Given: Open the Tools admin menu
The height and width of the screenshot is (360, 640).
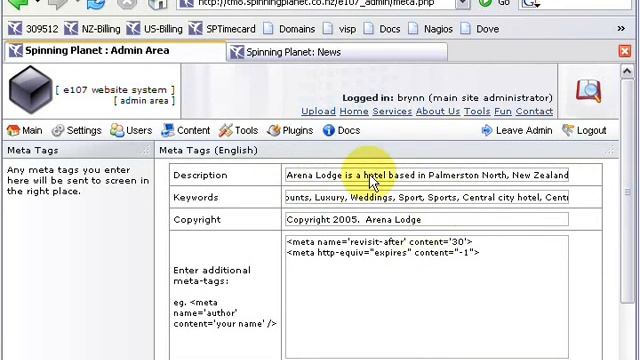Looking at the screenshot, I should pyautogui.click(x=238, y=130).
